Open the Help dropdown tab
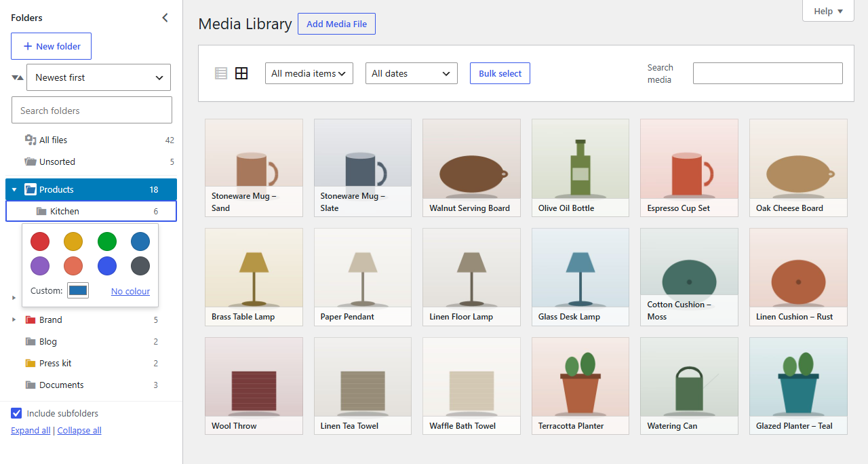This screenshot has width=868, height=464. click(x=828, y=11)
